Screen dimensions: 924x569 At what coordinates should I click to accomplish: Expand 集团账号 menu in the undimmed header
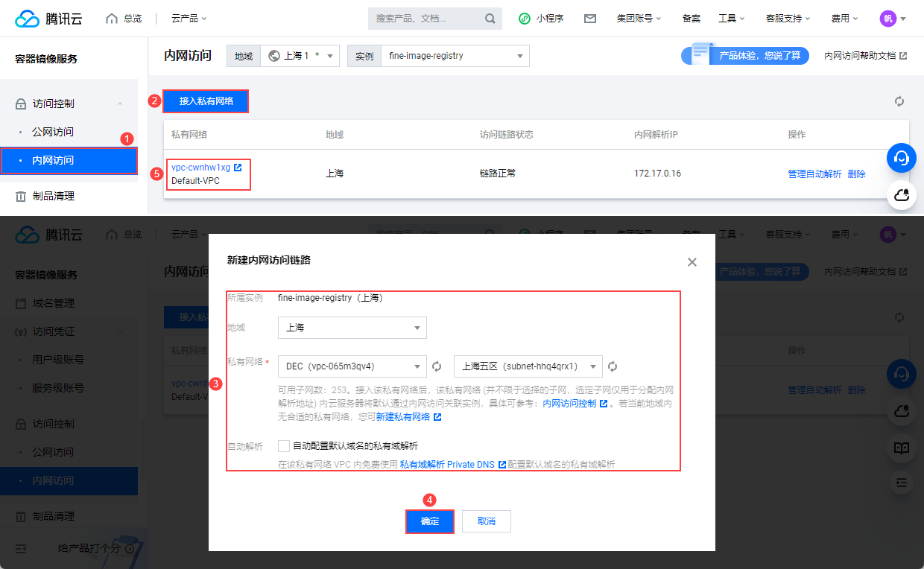639,19
